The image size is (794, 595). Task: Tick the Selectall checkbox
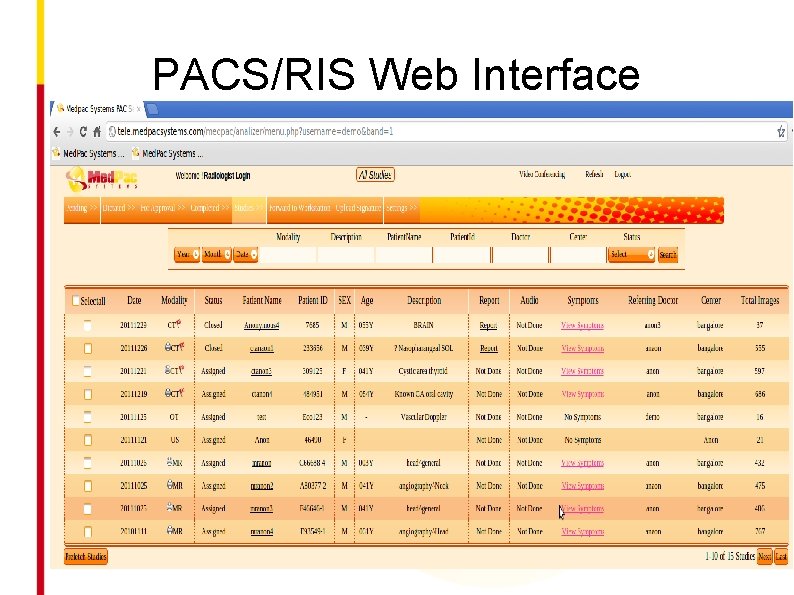click(75, 300)
